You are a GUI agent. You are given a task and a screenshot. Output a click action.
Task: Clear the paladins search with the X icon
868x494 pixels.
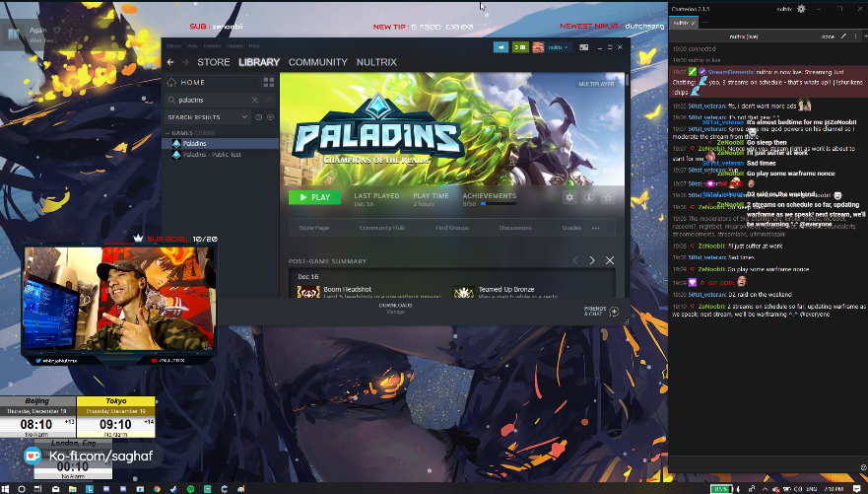(x=254, y=101)
